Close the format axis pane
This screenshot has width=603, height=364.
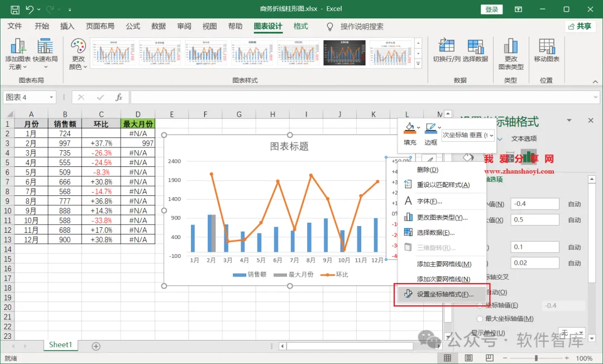click(x=591, y=121)
